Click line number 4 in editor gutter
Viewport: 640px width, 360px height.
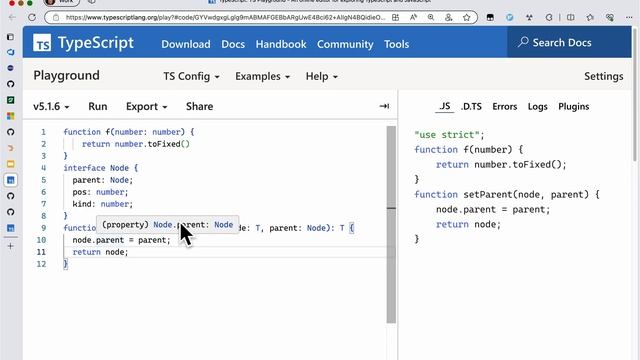pyautogui.click(x=43, y=168)
